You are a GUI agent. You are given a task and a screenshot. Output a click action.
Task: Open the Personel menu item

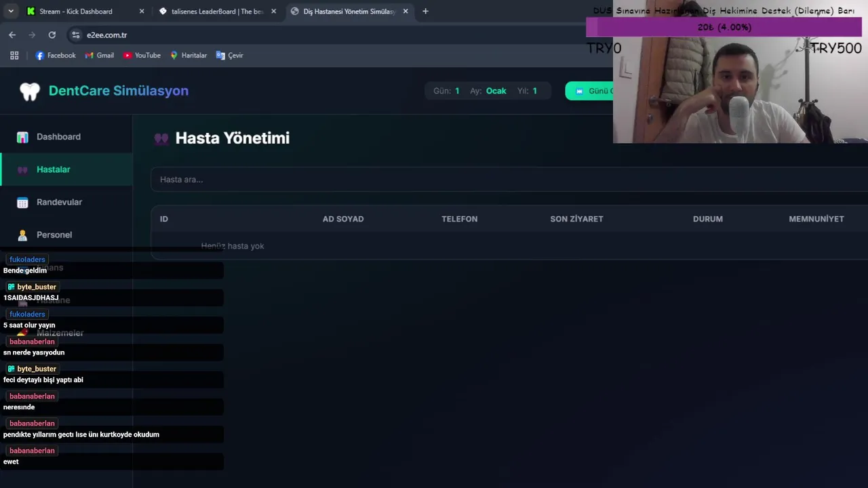pos(66,235)
